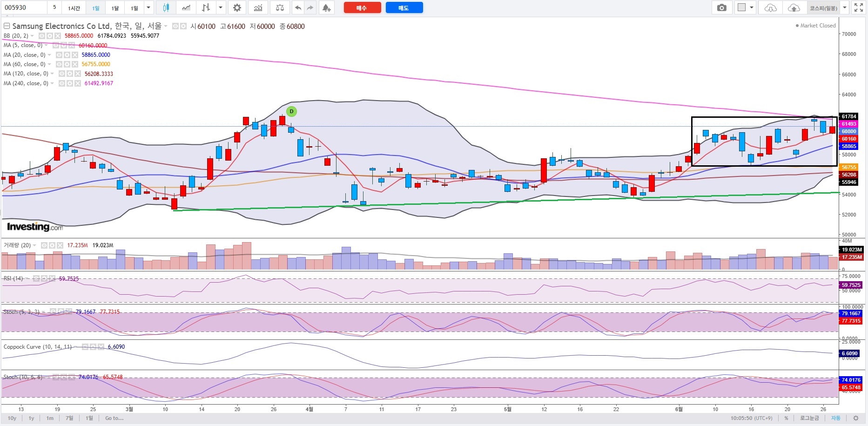The height and width of the screenshot is (426, 868).
Task: Set the range to 10y
Action: [x=12, y=418]
